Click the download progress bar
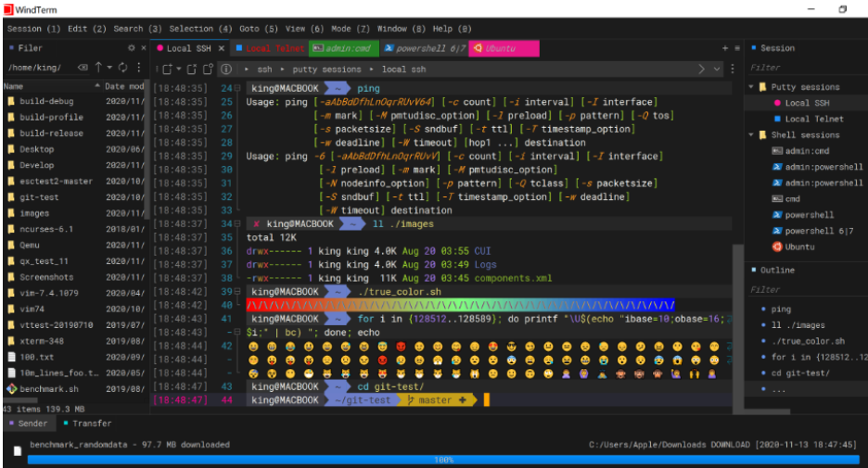This screenshot has width=868, height=468. 443,459
